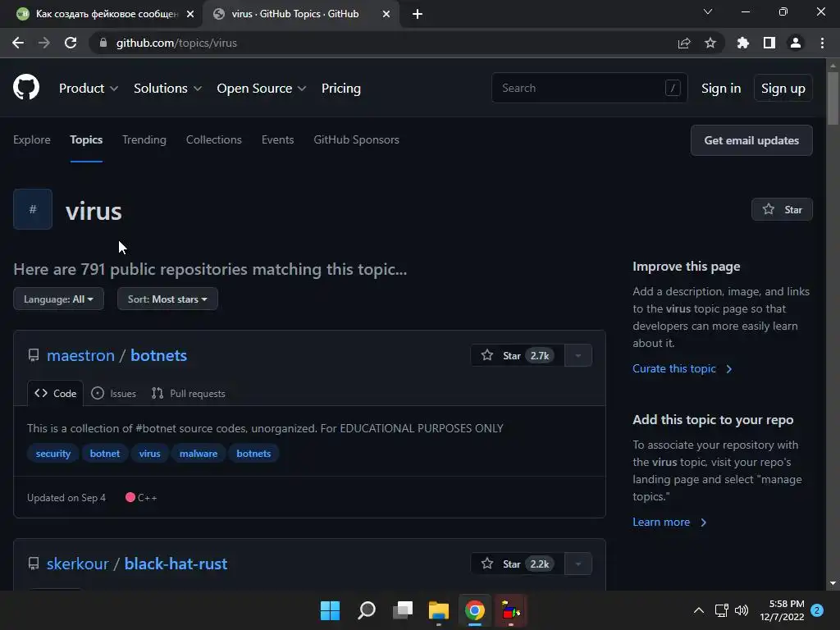Click the GitHub Octocat logo
Viewport: 840px width, 630px height.
coord(26,87)
